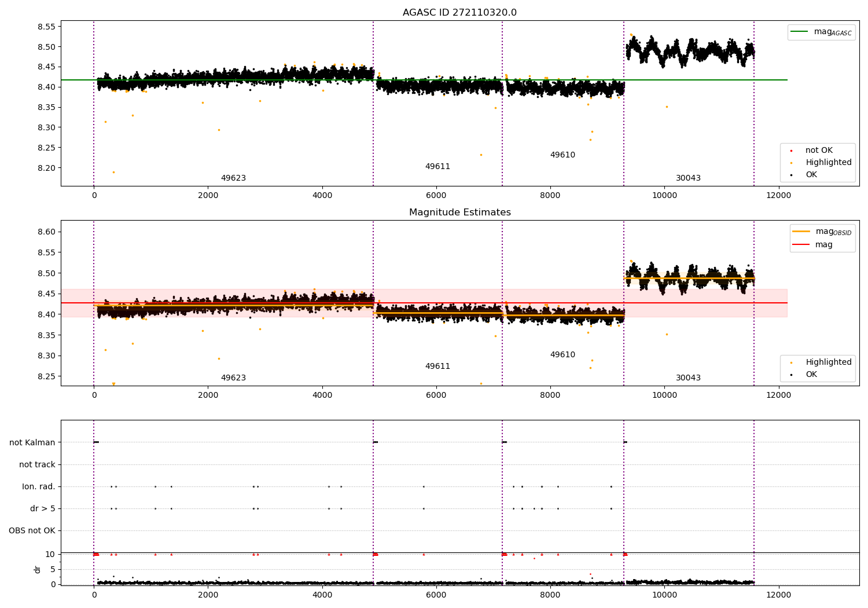Click obsid label 49610 in the top plot
Viewport: 868px width, 608px height.
pos(562,155)
